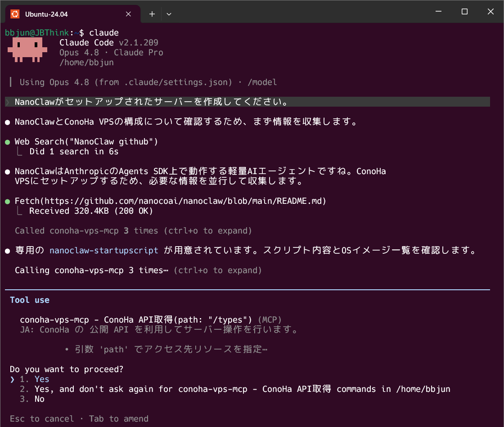Click the nanoclaw-startupscript highlighted text

tap(104, 251)
